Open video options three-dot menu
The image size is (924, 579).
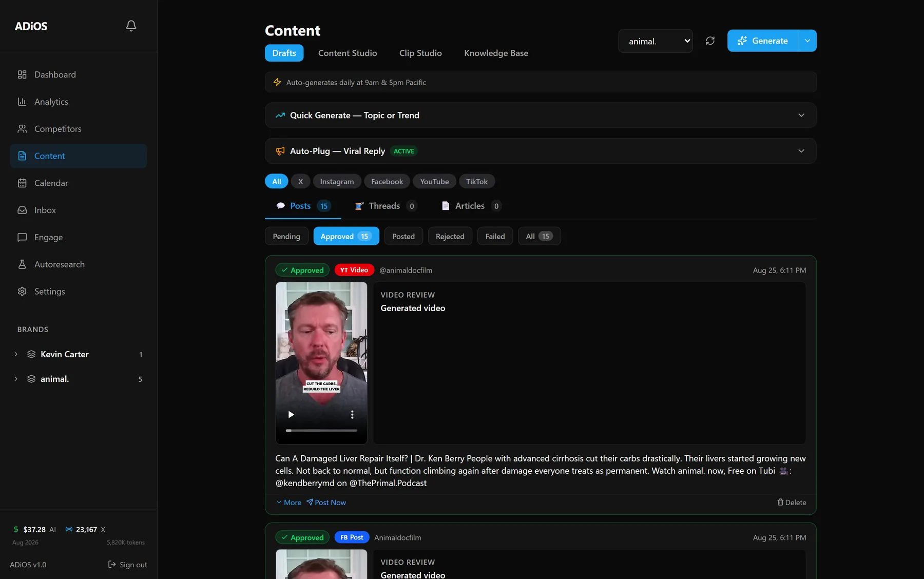click(352, 414)
